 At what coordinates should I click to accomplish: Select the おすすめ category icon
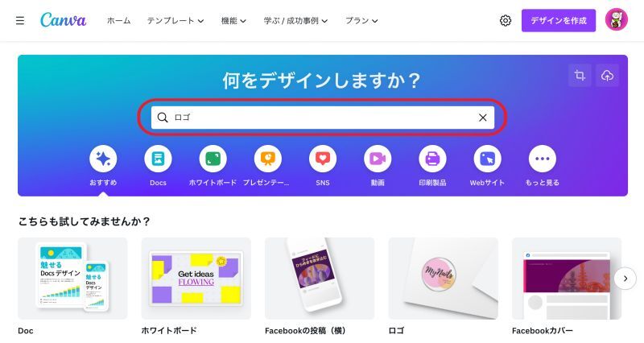(103, 159)
